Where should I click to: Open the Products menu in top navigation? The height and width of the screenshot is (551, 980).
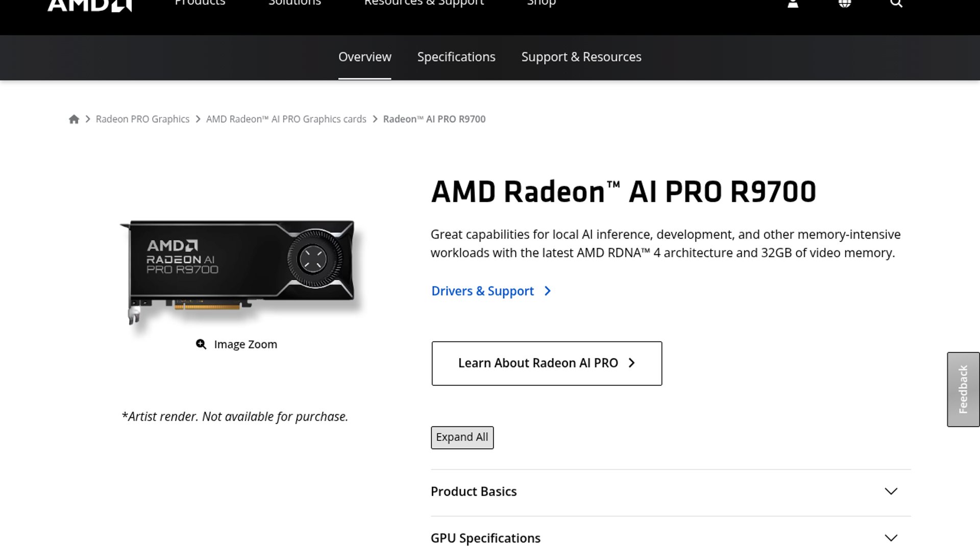[x=200, y=4]
